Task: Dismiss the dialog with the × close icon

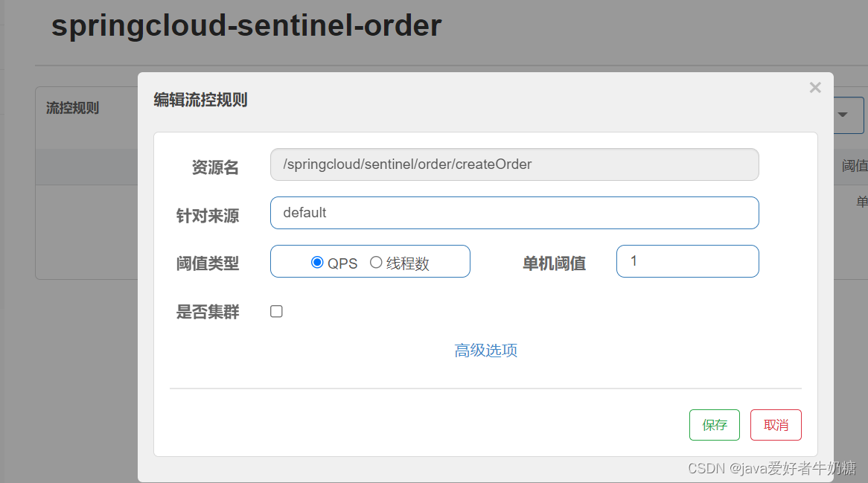Action: click(815, 87)
